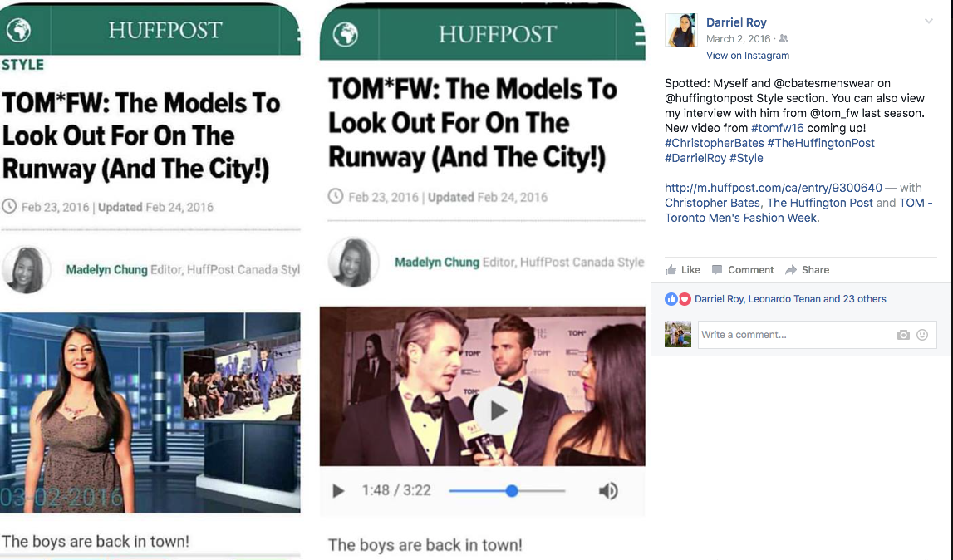Viewport: 953px width, 560px height.
Task: Click Madelyn Chung author name in middle article
Action: [436, 262]
